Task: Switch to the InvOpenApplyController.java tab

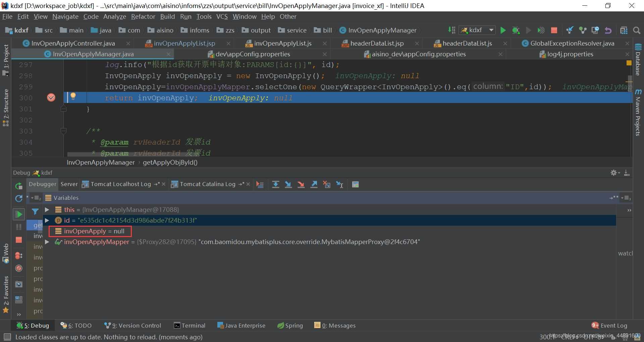Action: (73, 43)
